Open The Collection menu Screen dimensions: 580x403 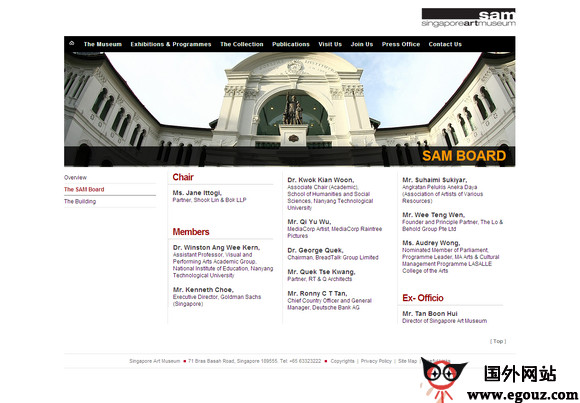(242, 44)
